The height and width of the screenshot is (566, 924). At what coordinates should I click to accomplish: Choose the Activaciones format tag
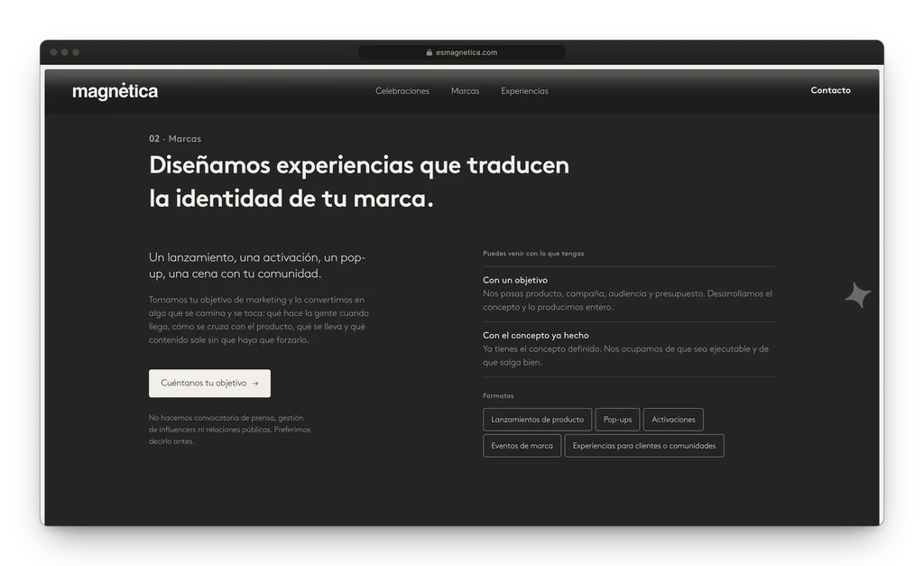click(673, 420)
